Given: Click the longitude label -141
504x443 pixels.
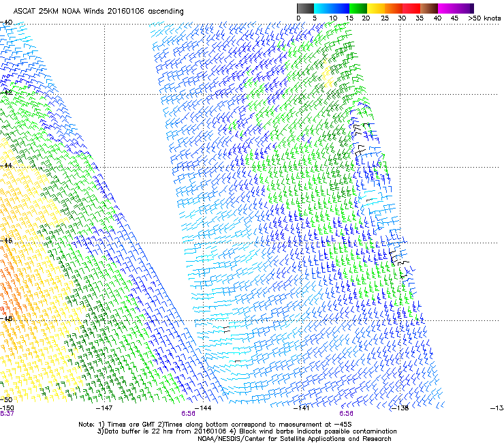Looking at the screenshot, I should tap(302, 408).
